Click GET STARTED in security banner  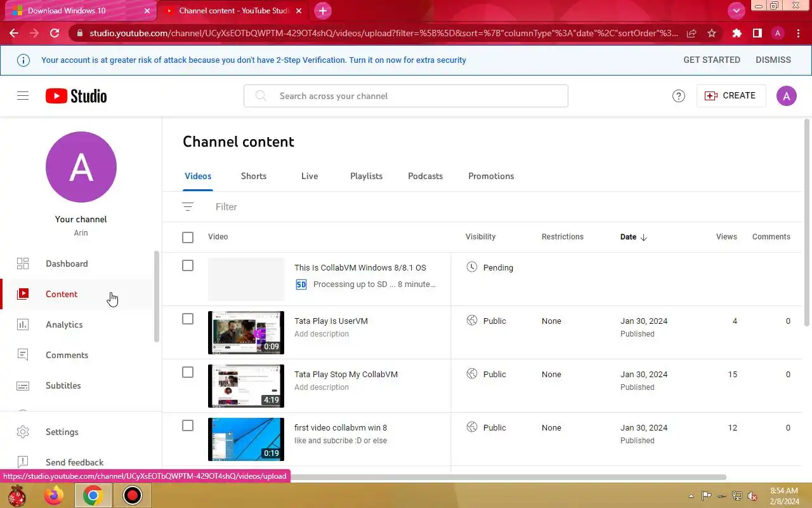[712, 60]
